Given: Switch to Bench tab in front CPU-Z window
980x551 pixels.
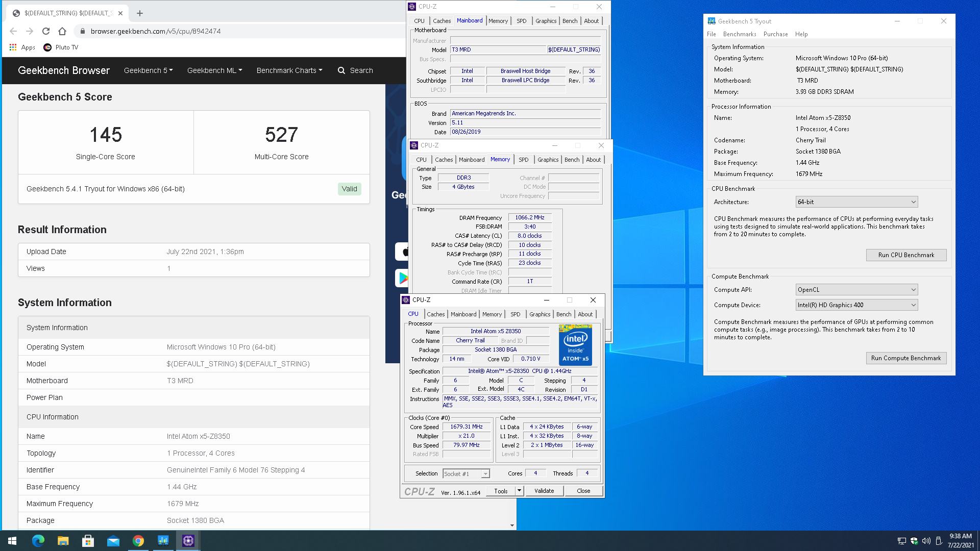Looking at the screenshot, I should (x=563, y=314).
